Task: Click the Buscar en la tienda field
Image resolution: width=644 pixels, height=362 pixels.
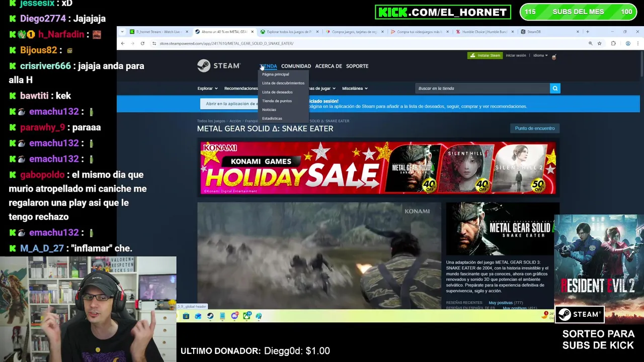Action: click(482, 88)
